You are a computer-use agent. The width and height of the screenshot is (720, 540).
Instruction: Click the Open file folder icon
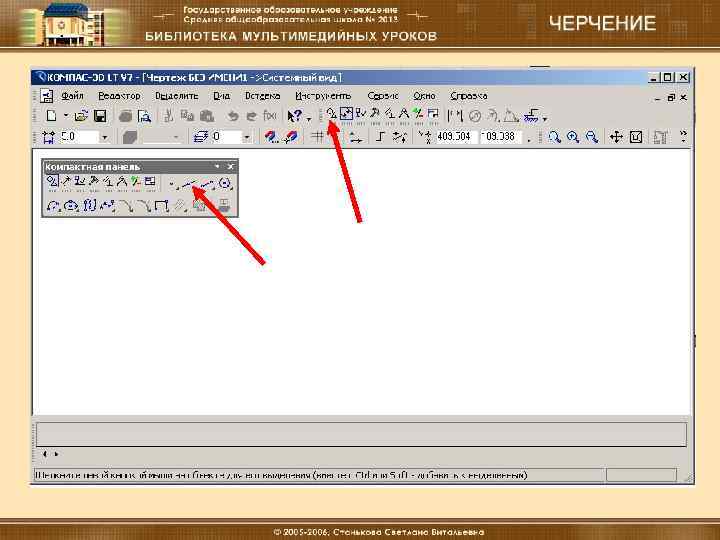pyautogui.click(x=81, y=116)
